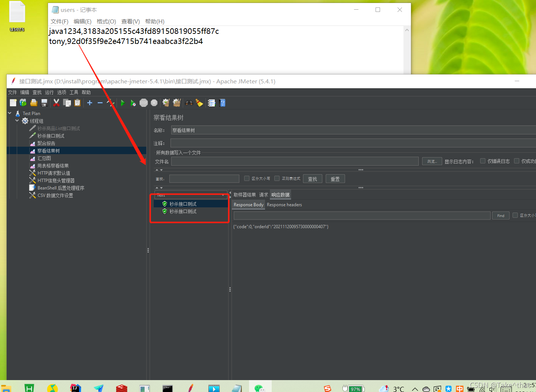Click the 重置 reset button
Viewport: 536px width, 392px height.
pyautogui.click(x=335, y=179)
